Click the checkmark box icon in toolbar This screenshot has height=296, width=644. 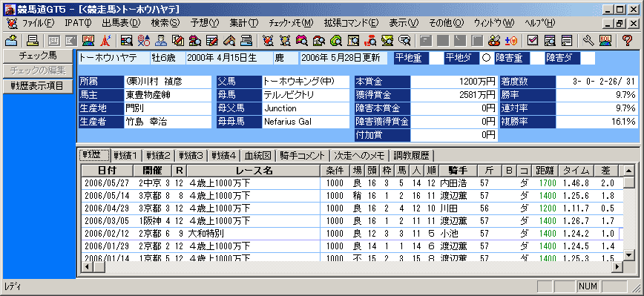click(x=533, y=40)
